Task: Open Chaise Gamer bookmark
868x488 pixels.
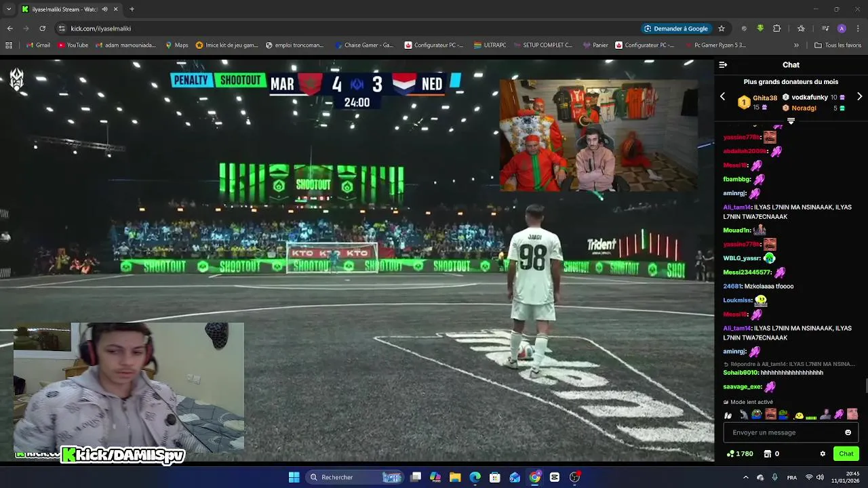Action: pos(364,45)
